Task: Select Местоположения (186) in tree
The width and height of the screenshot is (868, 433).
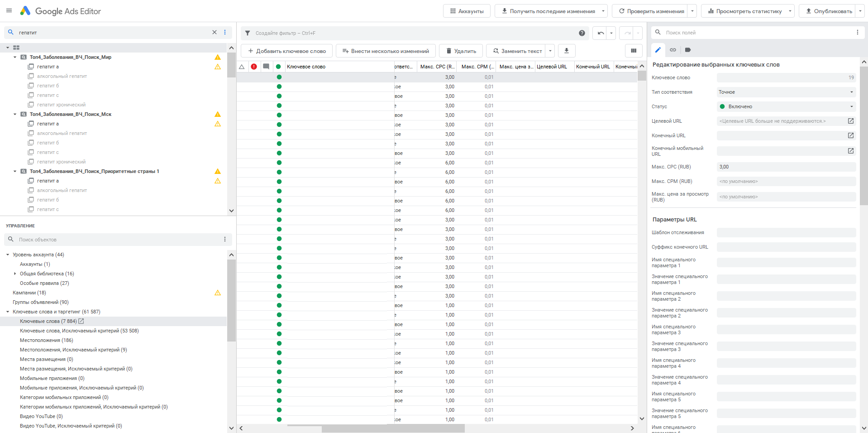Action: click(x=46, y=340)
